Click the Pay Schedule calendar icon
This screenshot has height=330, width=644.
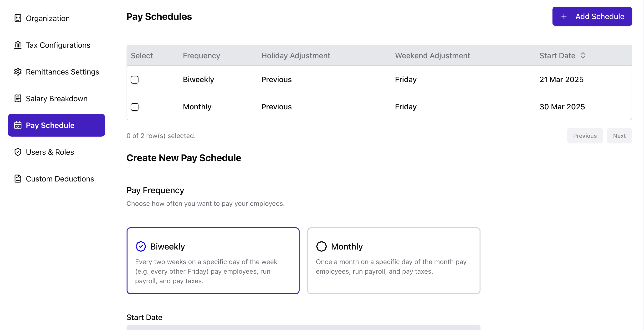(x=18, y=125)
